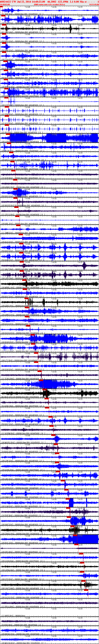Select the UW JORV EHZ saturated trace

50,138
